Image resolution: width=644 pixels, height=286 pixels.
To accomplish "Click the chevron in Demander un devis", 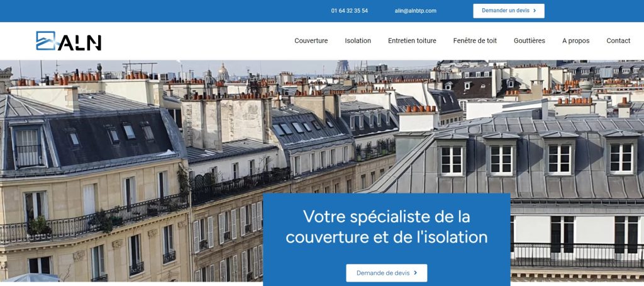I will coord(535,11).
